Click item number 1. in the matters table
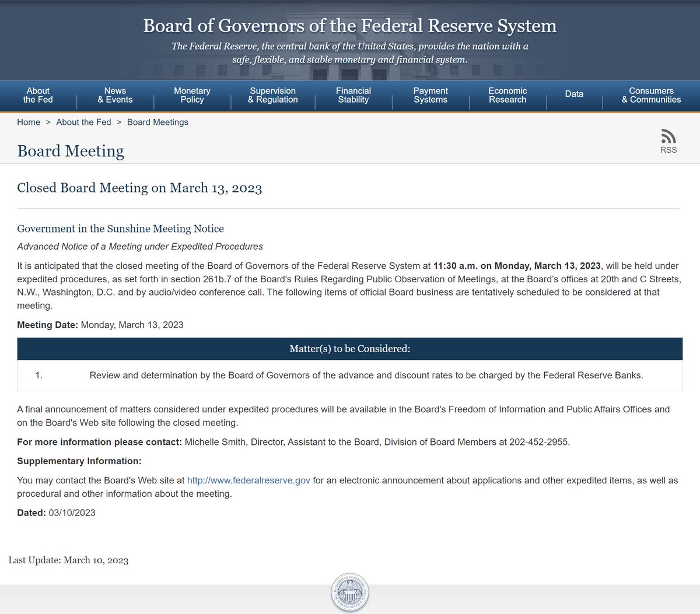Image resolution: width=700 pixels, height=614 pixels. click(x=39, y=376)
